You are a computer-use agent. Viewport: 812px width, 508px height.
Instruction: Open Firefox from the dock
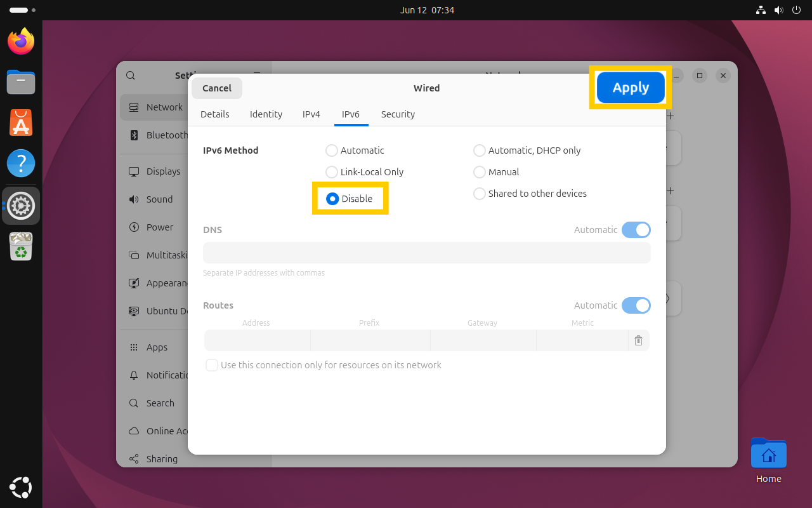(21, 41)
